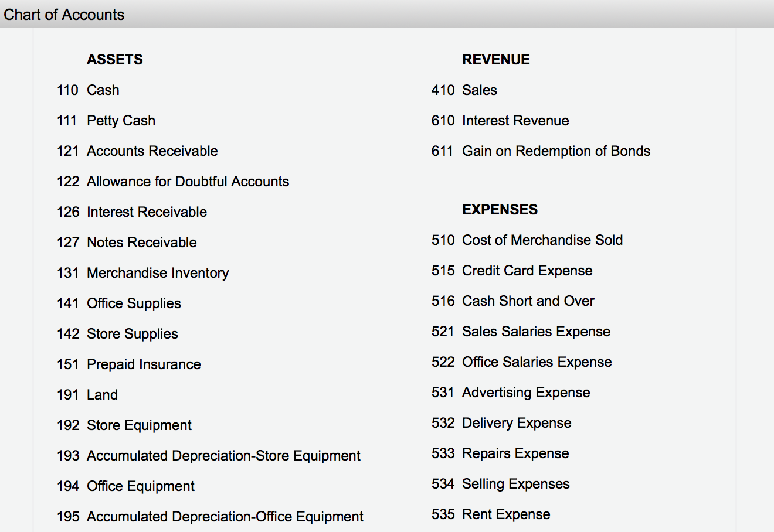
Task: Click 535 Rent Expense
Action: (x=491, y=514)
